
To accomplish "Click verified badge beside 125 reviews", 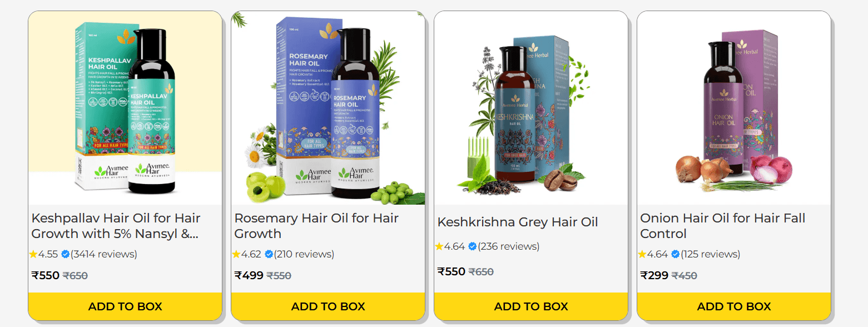I will tap(675, 254).
